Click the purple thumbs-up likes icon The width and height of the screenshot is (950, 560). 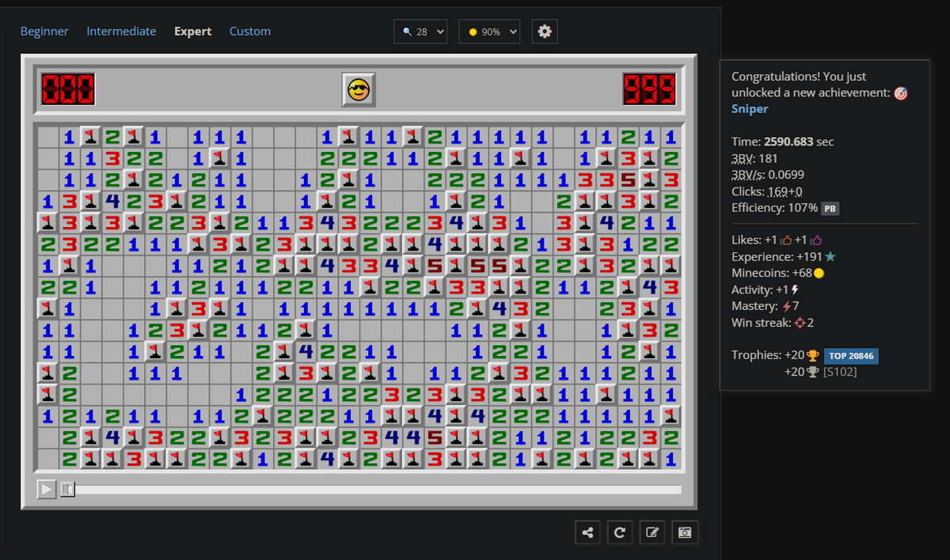point(816,240)
